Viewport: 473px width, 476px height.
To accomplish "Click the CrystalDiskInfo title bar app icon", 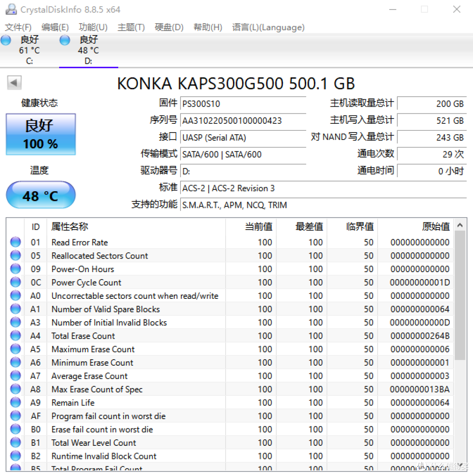I will tap(11, 10).
